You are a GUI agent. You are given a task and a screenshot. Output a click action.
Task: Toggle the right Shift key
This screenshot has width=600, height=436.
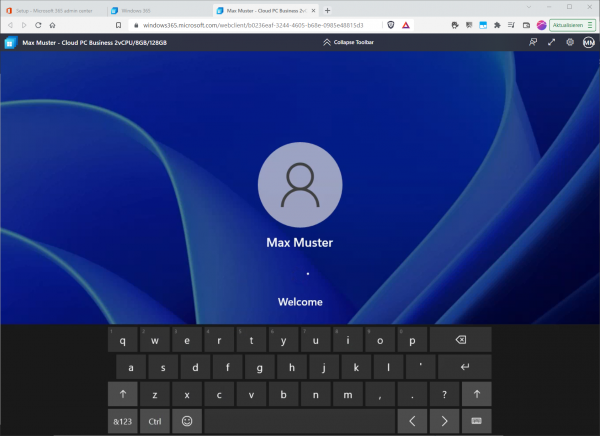(476, 394)
